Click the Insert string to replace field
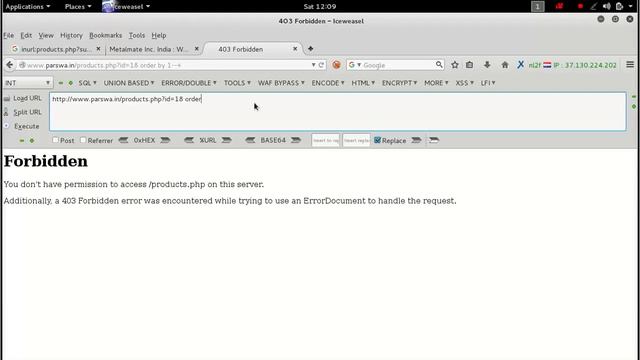 (x=325, y=140)
